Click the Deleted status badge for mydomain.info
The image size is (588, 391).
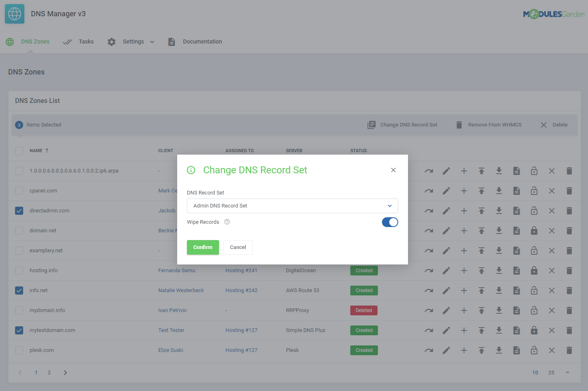[x=364, y=310]
